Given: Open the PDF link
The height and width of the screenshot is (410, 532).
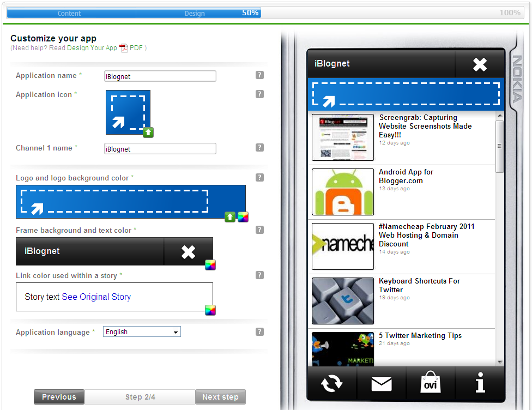Looking at the screenshot, I should tap(136, 48).
